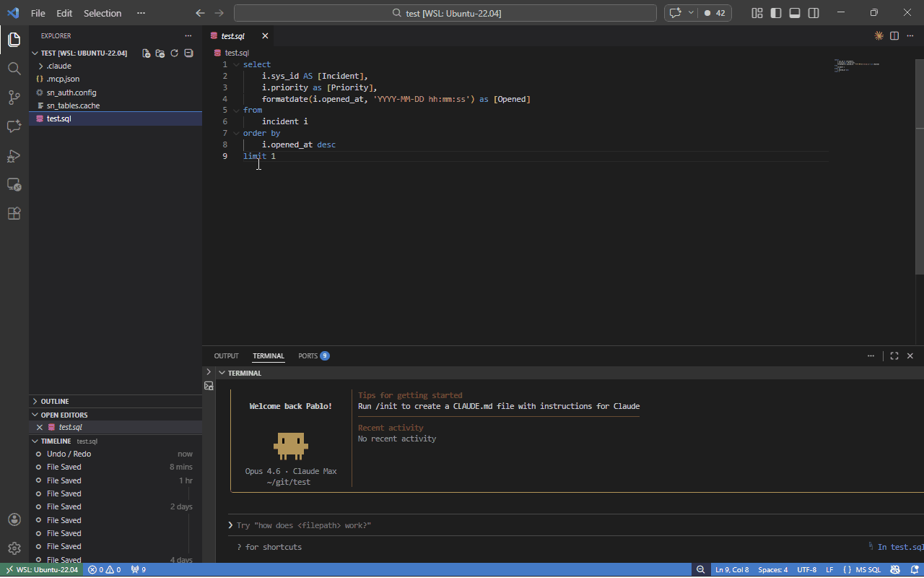Collapse all folders in Explorer
The image size is (924, 578).
pyautogui.click(x=188, y=53)
